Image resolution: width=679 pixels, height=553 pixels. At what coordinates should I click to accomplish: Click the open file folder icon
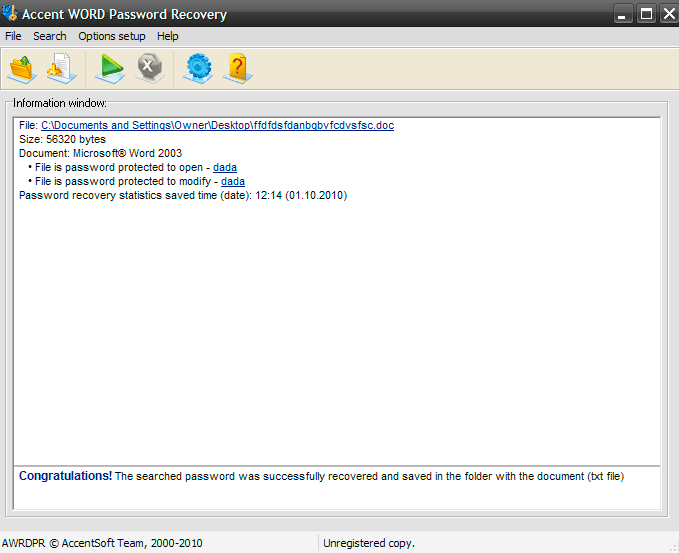(x=22, y=68)
